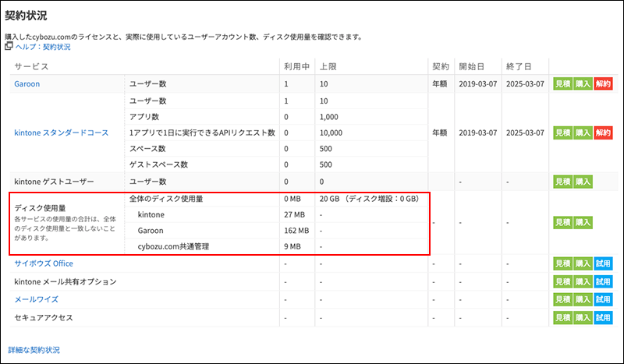Open the メールワイズ service link
The image size is (624, 364).
[x=35, y=299]
